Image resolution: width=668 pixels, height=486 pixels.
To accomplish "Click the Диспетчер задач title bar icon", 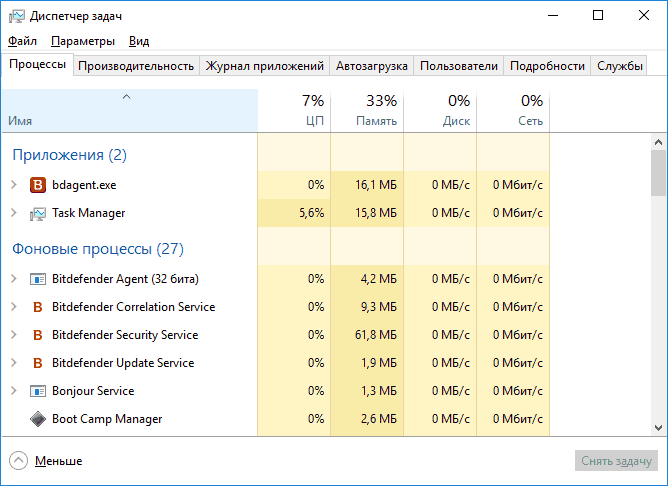I will point(17,16).
